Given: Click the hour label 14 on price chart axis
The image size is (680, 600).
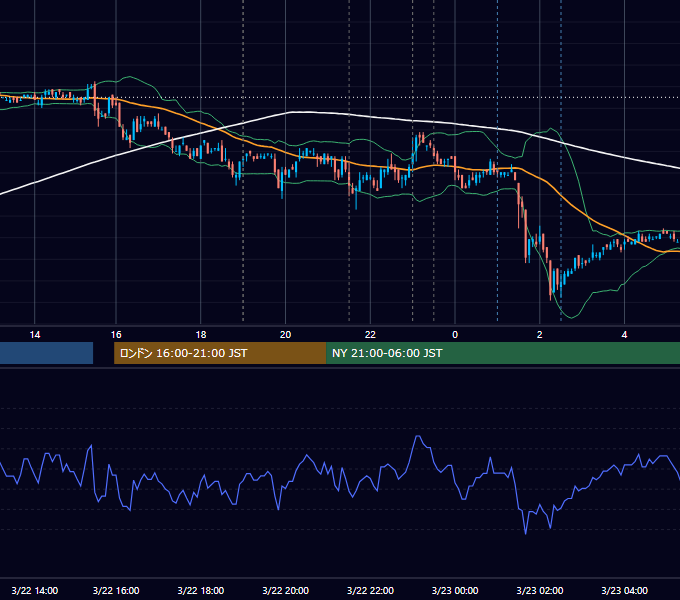Looking at the screenshot, I should [x=35, y=334].
